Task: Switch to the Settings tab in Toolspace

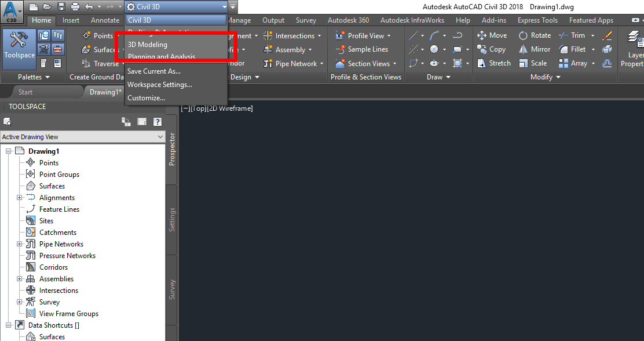Action: [x=171, y=219]
